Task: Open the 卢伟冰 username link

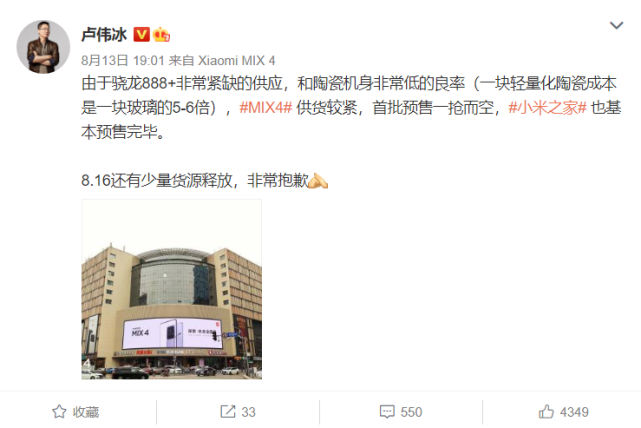Action: [104, 35]
